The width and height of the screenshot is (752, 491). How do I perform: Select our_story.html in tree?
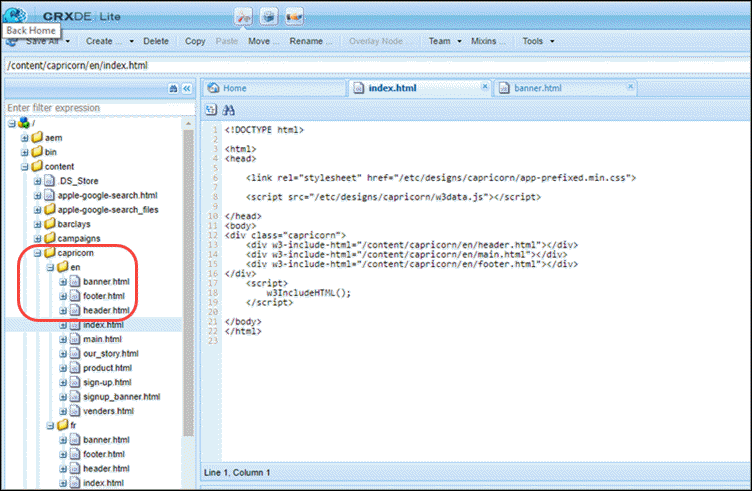[111, 353]
